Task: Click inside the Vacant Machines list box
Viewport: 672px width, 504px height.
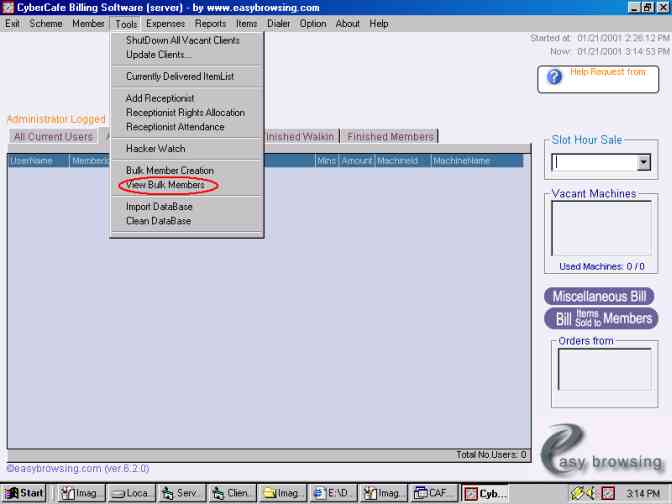Action: 595,228
